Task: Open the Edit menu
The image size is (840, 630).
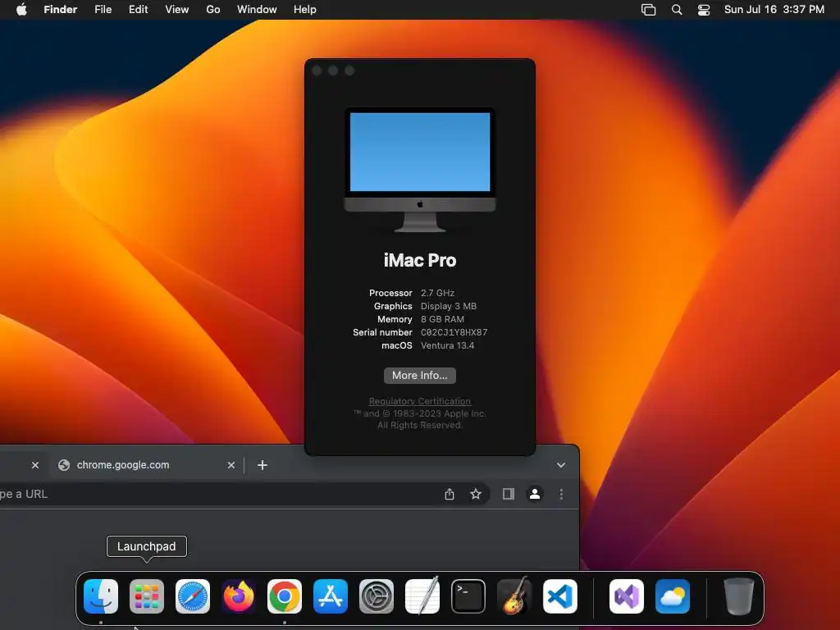Action: tap(138, 10)
